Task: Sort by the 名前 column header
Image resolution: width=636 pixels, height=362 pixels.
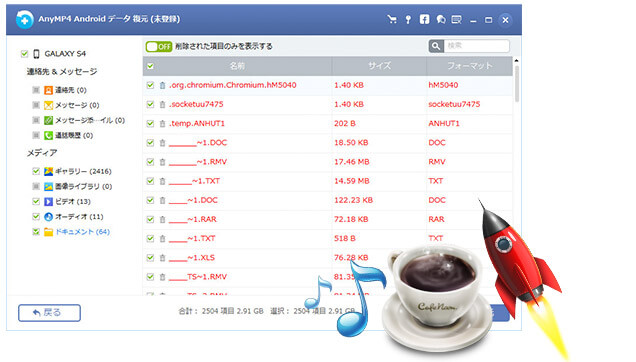Action: coord(237,66)
